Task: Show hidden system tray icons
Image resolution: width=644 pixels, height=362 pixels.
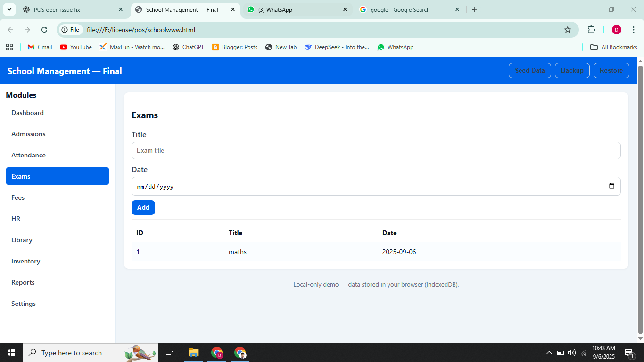Action: (549, 353)
